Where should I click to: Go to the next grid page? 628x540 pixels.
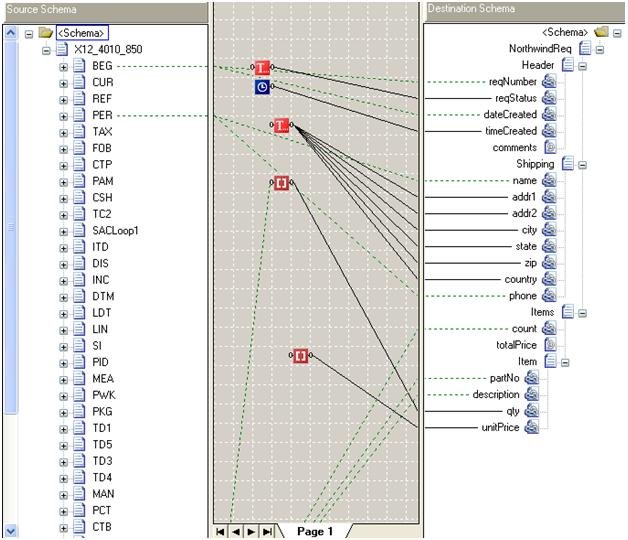pyautogui.click(x=251, y=532)
